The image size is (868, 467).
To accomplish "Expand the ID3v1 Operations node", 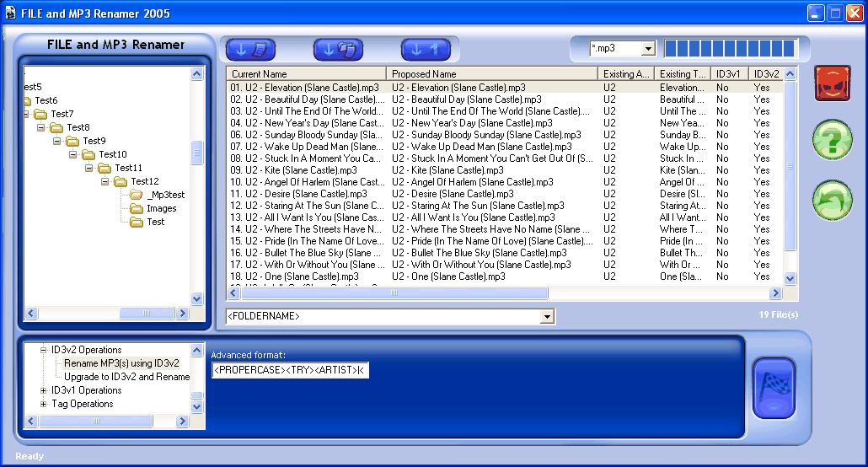I will click(44, 390).
